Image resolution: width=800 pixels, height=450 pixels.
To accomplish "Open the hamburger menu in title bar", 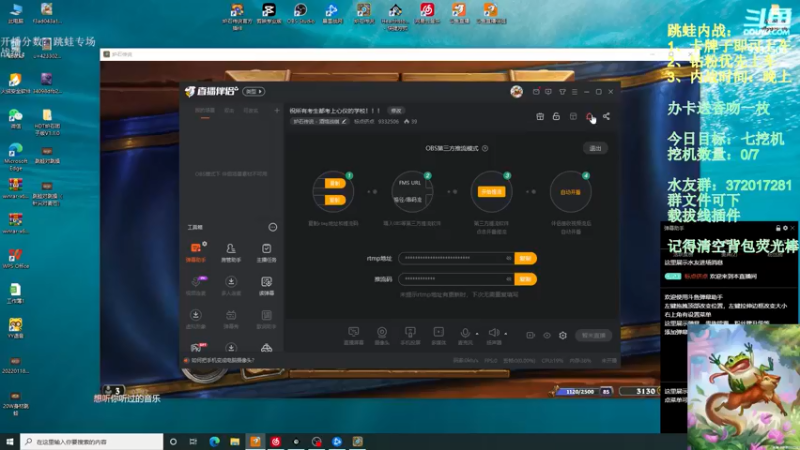I will pos(574,92).
